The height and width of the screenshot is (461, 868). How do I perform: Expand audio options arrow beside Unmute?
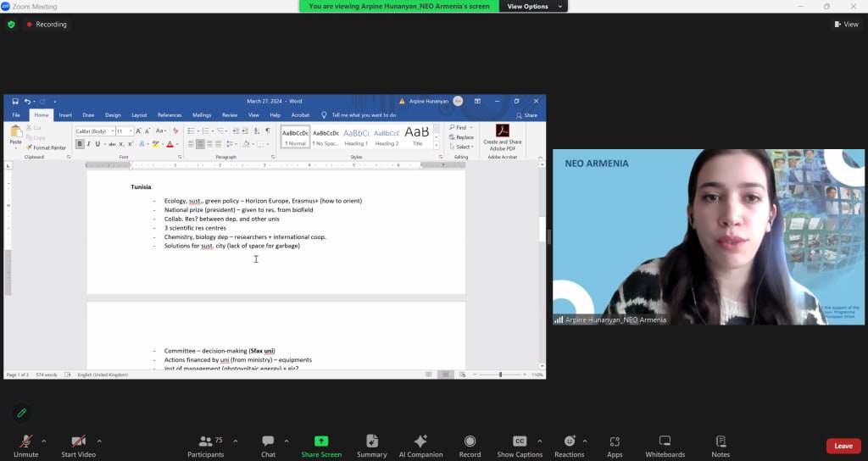(44, 441)
